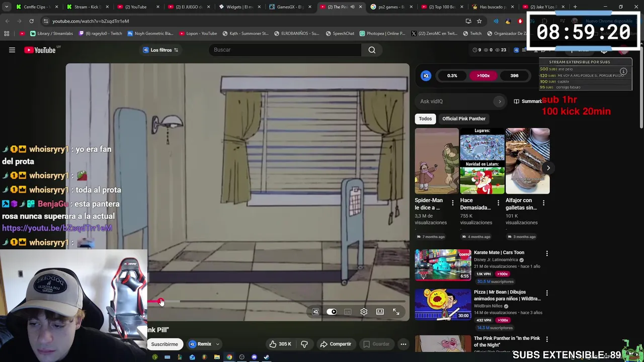This screenshot has height=362, width=644.
Task: Open options menu for Spider-Man short
Action: pos(452,203)
